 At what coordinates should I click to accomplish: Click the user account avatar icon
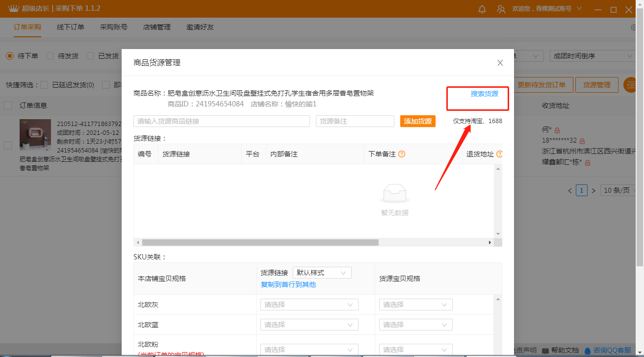(x=501, y=9)
